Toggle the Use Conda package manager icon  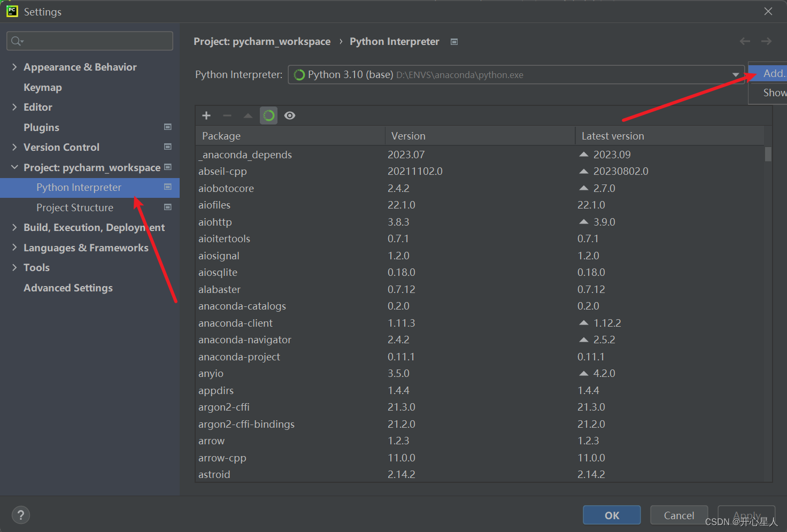(269, 115)
